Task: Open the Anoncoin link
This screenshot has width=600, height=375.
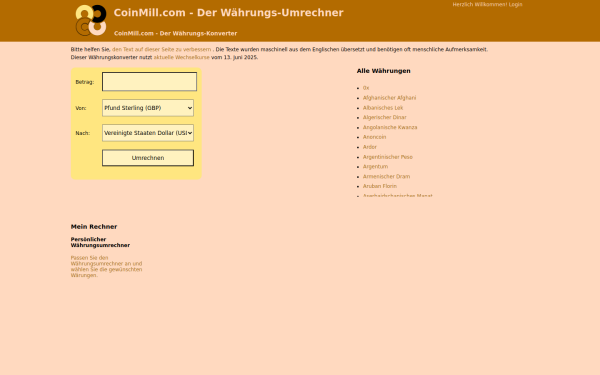Action: (374, 137)
